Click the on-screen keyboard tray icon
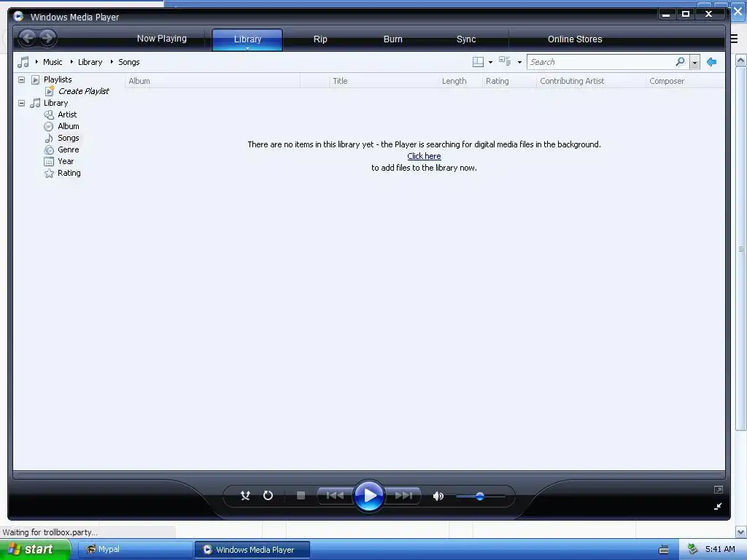The height and width of the screenshot is (560, 747). (x=664, y=550)
